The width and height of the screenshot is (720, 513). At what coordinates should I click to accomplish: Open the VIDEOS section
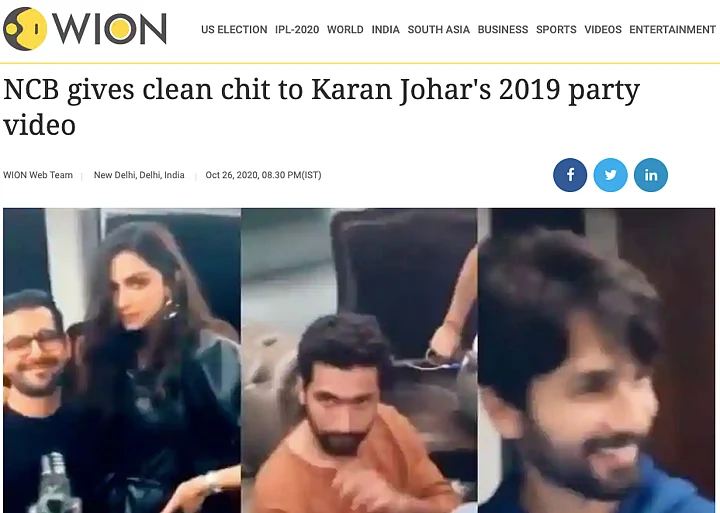[x=603, y=29]
